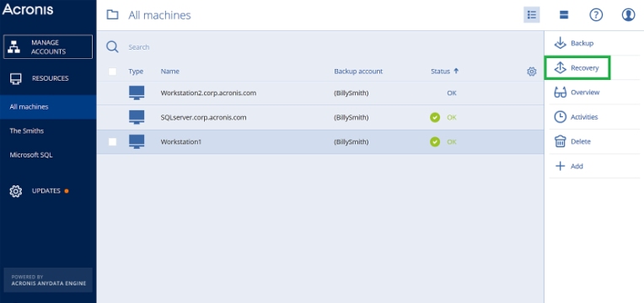Toggle the select-all checkbox in header
The width and height of the screenshot is (644, 303).
click(x=112, y=72)
